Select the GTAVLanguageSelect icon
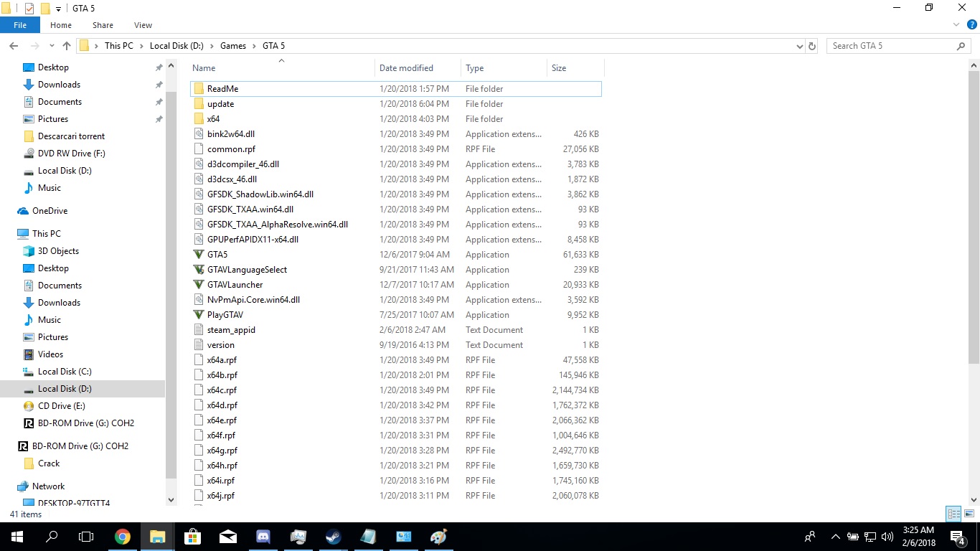 click(199, 270)
